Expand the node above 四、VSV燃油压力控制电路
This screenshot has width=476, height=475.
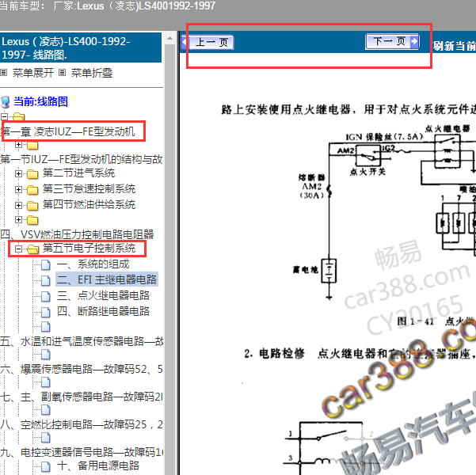coord(18,220)
